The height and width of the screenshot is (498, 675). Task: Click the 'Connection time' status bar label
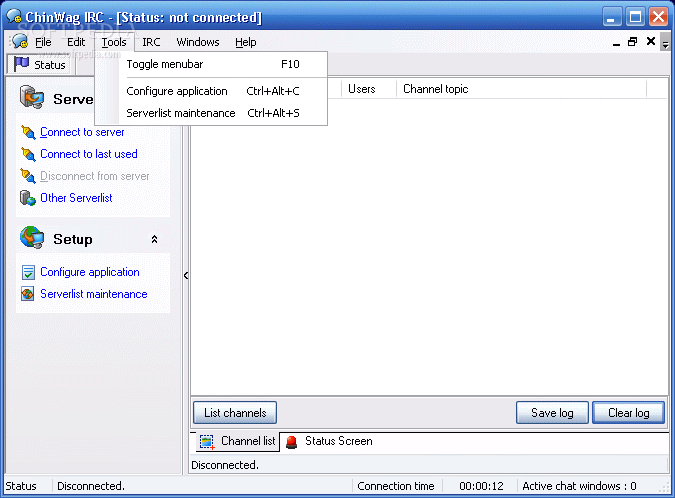click(396, 486)
